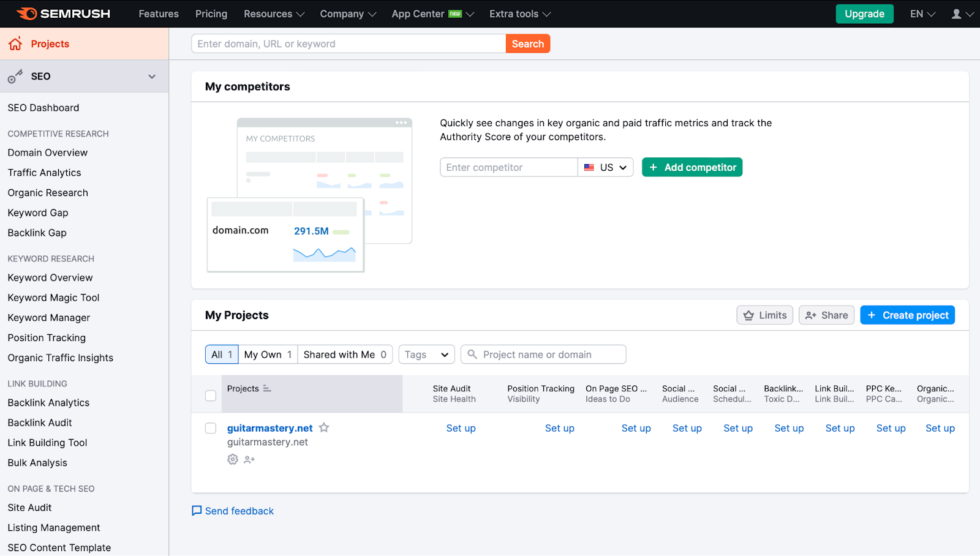
Task: Open the EN language selector
Action: pyautogui.click(x=922, y=13)
